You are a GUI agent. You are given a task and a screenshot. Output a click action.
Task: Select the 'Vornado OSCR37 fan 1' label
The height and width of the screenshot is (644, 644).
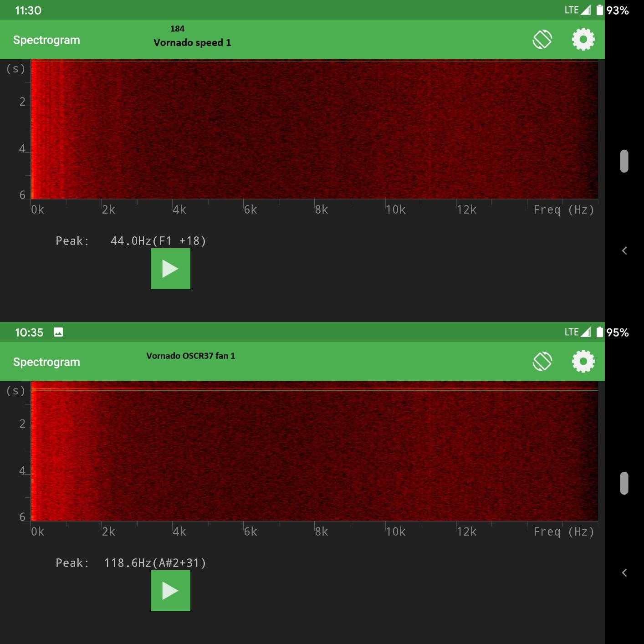[191, 356]
